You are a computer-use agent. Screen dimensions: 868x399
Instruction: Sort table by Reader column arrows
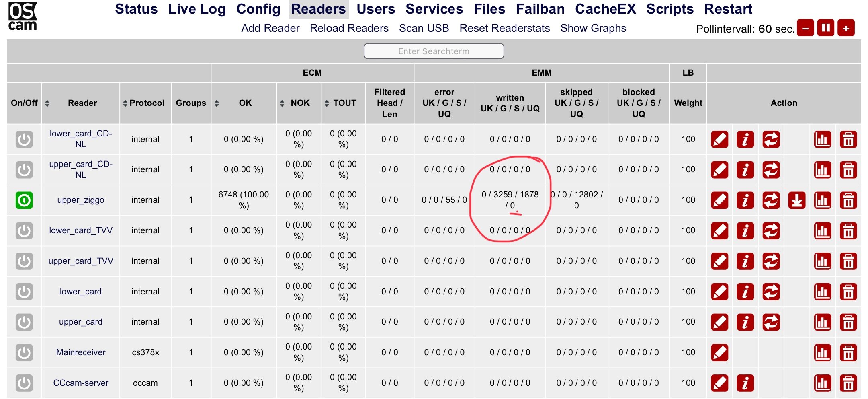point(47,103)
